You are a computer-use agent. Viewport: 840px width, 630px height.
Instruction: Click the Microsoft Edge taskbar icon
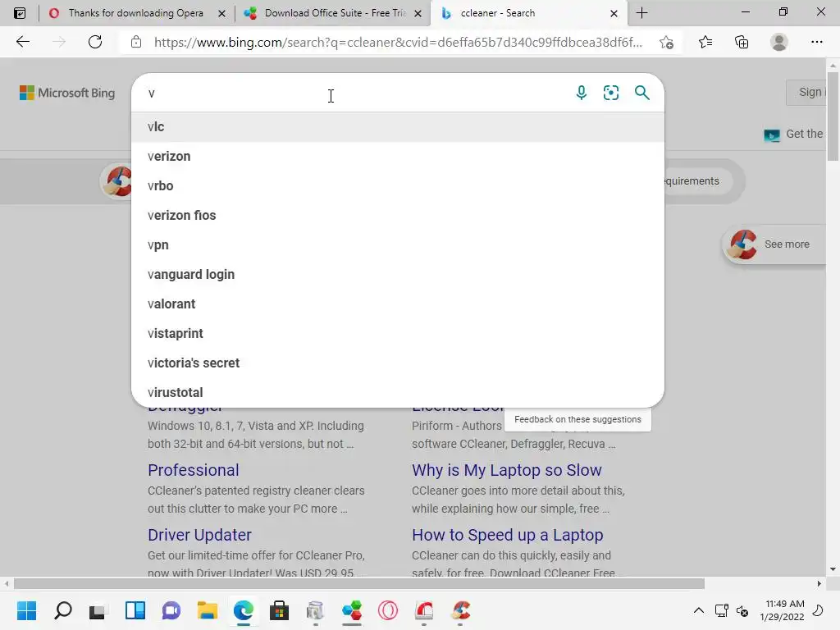[x=243, y=610]
